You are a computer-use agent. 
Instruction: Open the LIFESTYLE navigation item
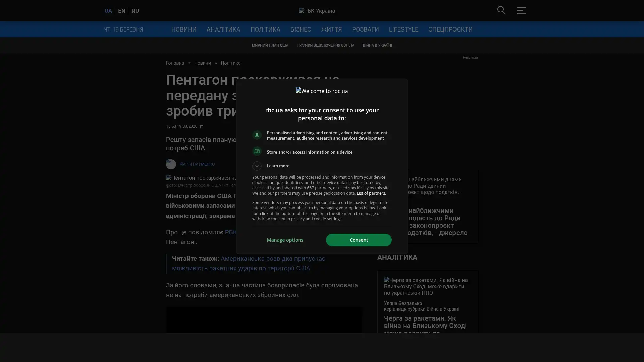pos(403,29)
